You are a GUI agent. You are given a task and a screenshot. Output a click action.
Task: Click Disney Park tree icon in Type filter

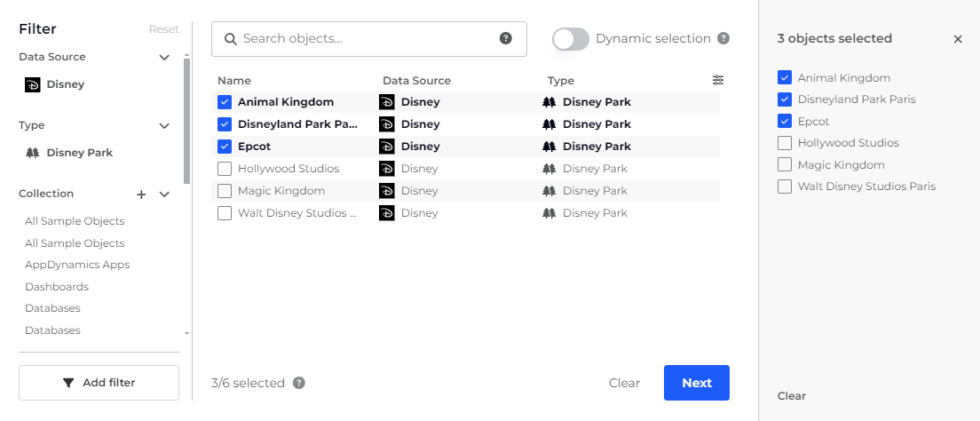(33, 153)
